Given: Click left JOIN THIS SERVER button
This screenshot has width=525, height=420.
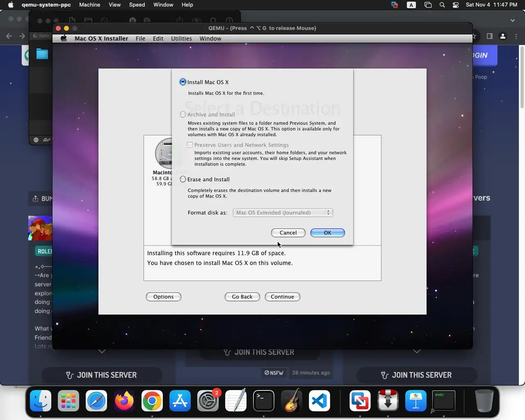Looking at the screenshot, I should tap(102, 375).
